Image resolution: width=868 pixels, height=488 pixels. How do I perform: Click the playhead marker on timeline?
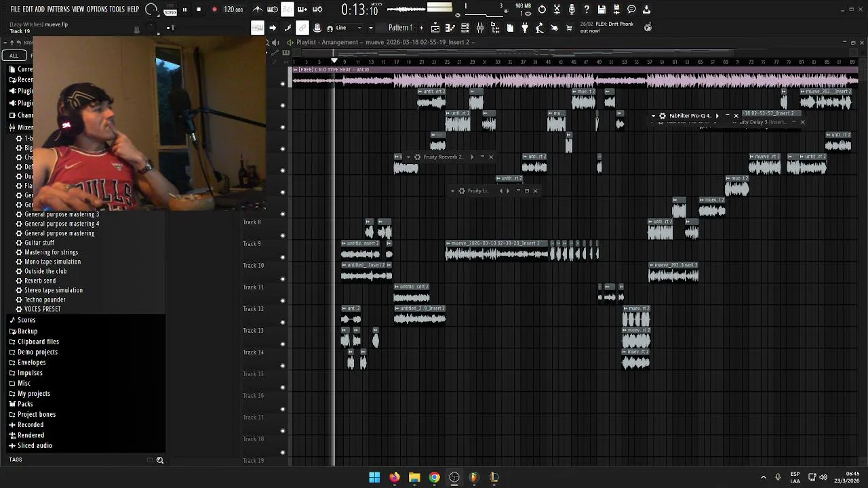[x=334, y=62]
